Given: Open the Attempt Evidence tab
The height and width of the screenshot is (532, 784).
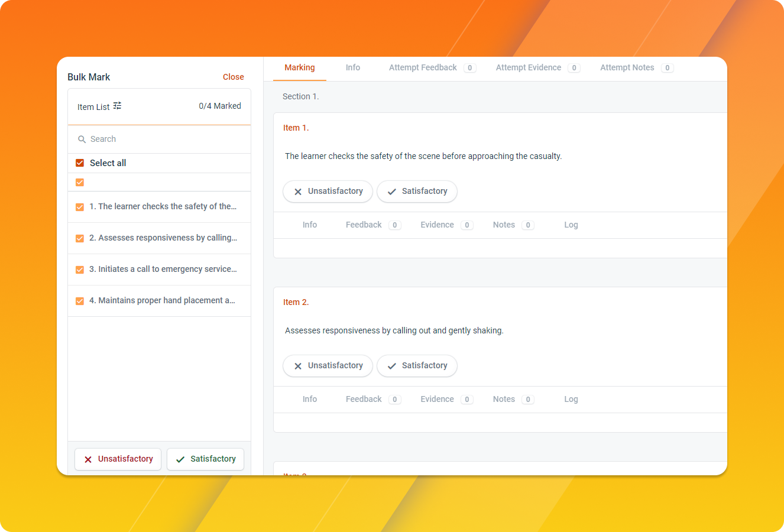Looking at the screenshot, I should [537, 68].
